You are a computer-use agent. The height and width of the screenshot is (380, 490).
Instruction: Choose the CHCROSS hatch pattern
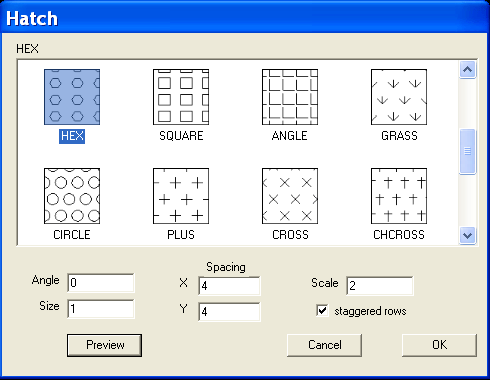click(x=399, y=196)
